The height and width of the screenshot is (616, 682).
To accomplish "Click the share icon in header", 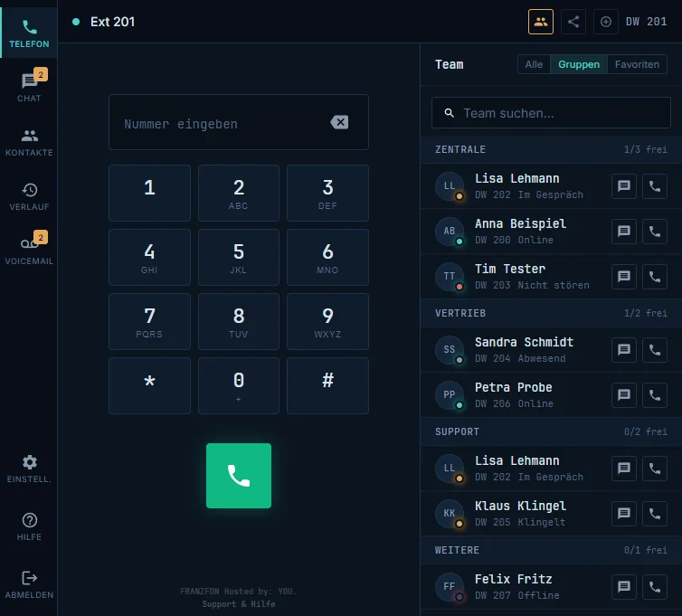I will click(573, 22).
